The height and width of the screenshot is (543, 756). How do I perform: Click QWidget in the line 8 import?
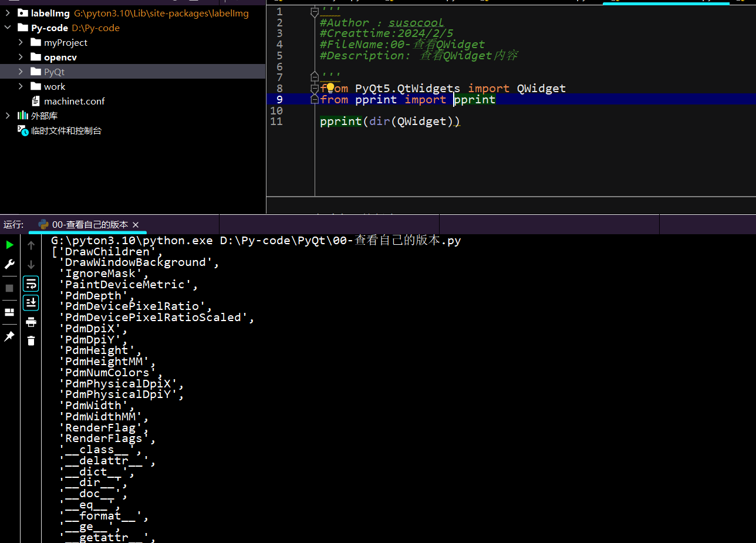(541, 89)
